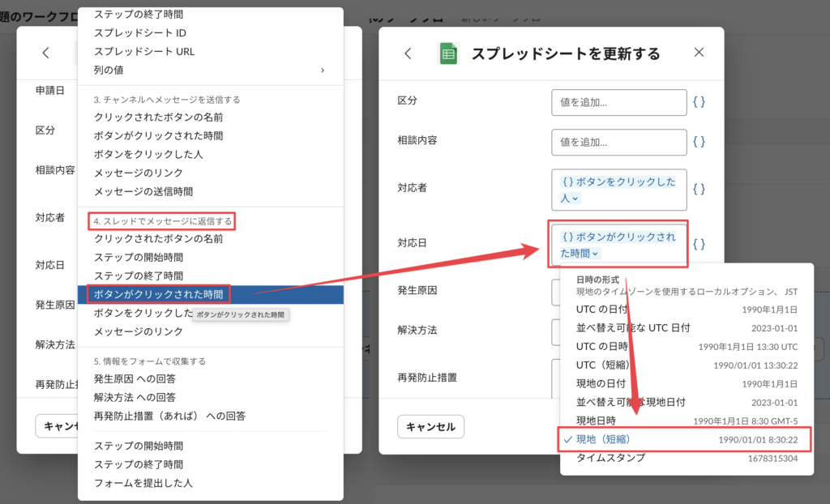Choose フォームを提出した人 from variable list

click(143, 483)
